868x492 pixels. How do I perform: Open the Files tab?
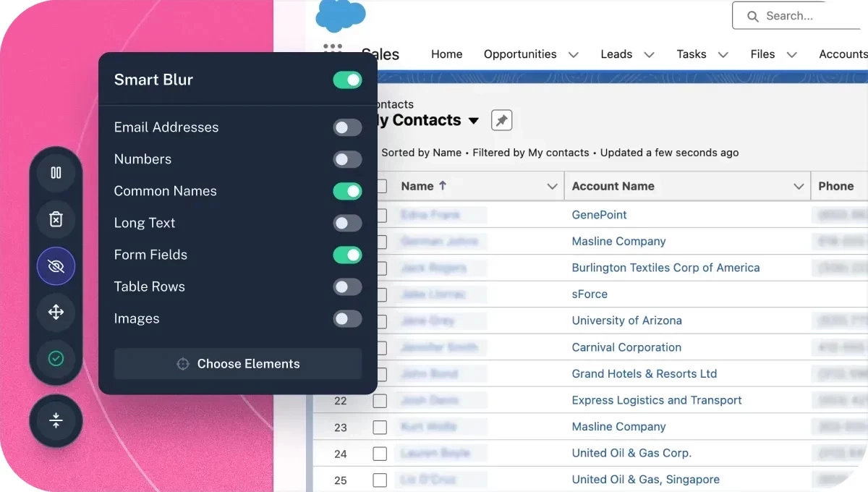click(762, 54)
